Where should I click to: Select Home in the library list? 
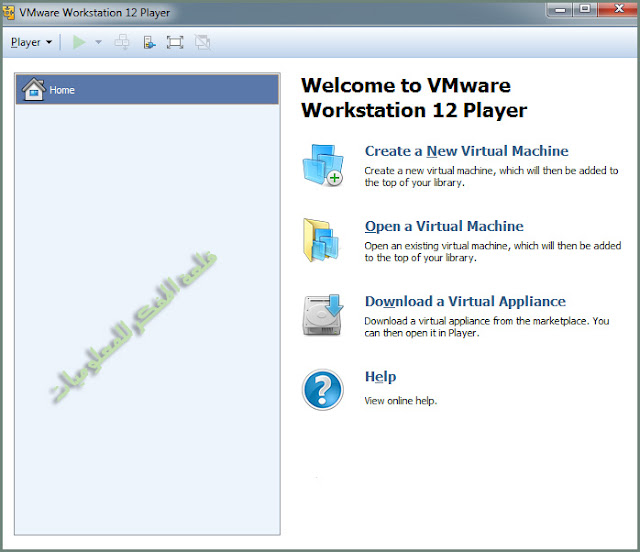click(x=147, y=89)
